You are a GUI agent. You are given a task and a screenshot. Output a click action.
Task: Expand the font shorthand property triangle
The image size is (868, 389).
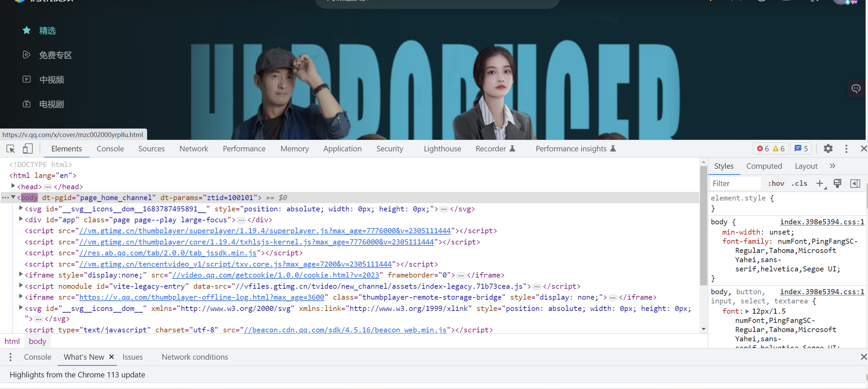(747, 311)
